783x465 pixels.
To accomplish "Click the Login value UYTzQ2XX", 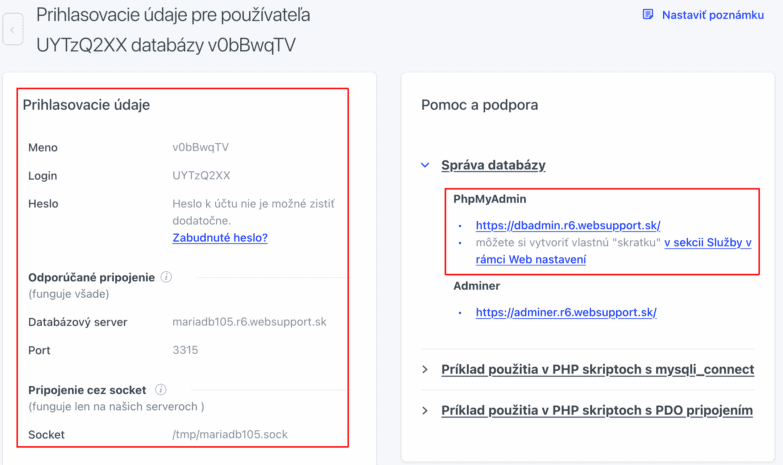I will click(201, 176).
